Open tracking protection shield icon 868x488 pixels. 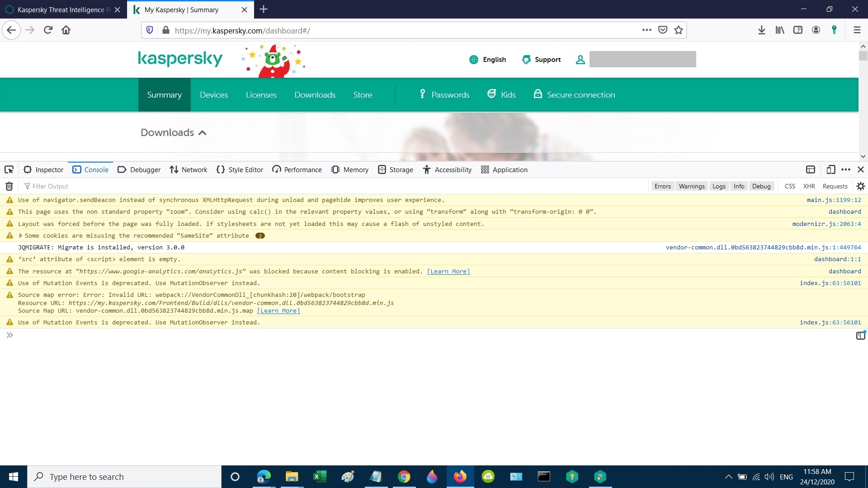click(150, 30)
